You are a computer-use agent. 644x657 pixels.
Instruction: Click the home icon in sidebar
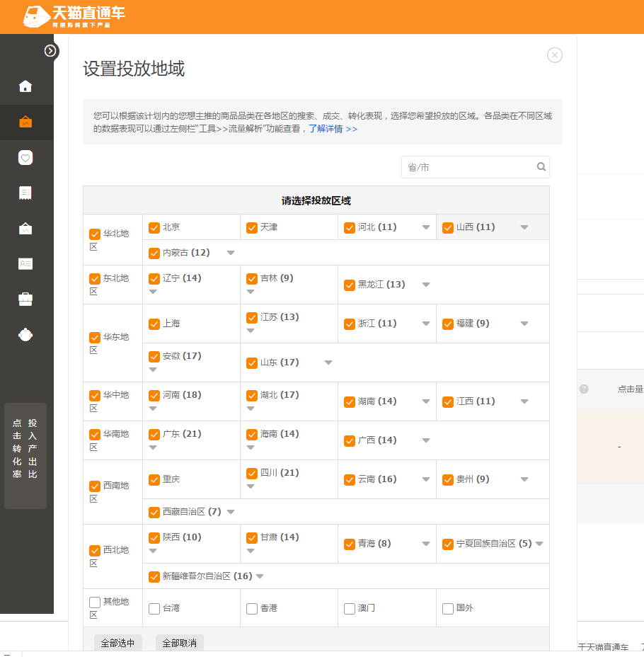click(25, 86)
